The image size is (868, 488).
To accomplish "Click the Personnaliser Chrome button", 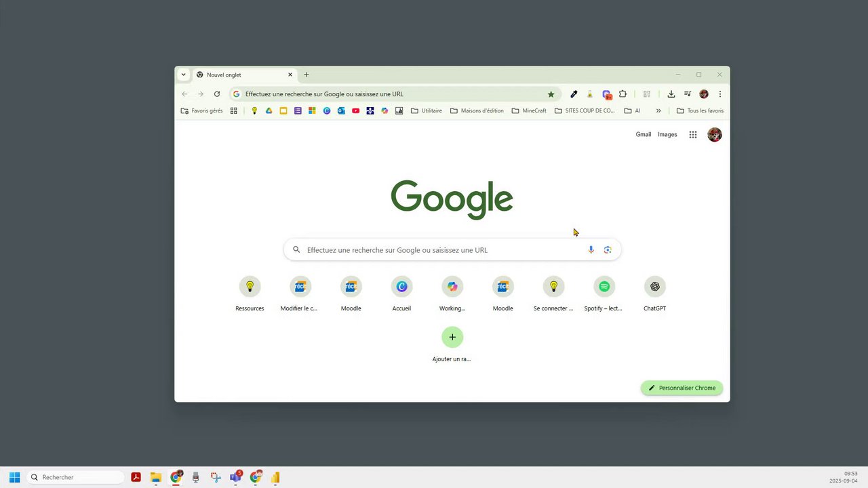I will pos(682,388).
